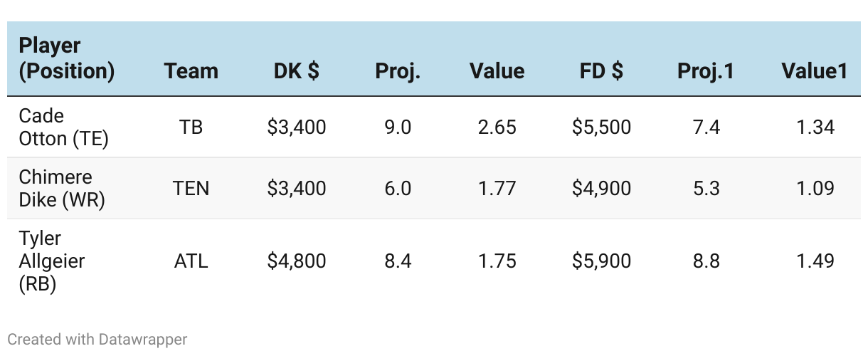868x356 pixels.
Task: Select the Proj.1 column header
Action: click(705, 71)
